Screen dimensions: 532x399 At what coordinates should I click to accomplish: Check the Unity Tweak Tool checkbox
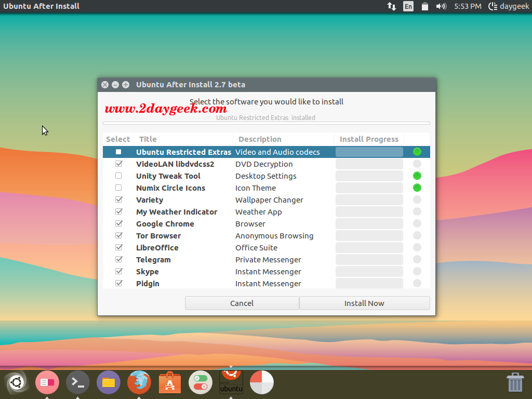click(118, 176)
